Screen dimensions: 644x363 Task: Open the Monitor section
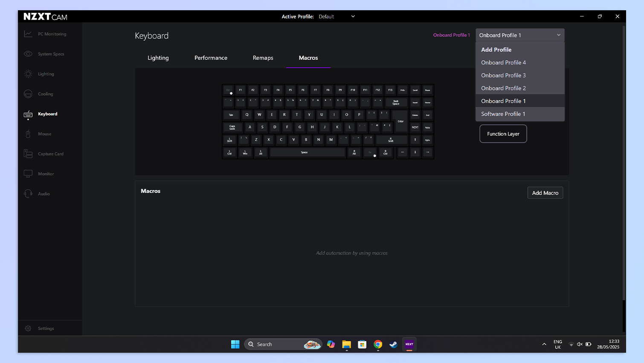coord(46,174)
